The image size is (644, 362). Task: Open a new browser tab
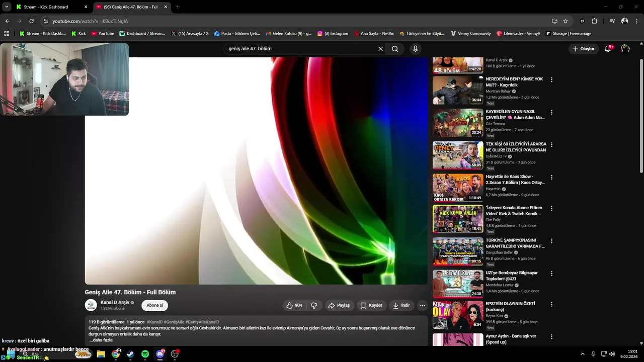click(178, 7)
